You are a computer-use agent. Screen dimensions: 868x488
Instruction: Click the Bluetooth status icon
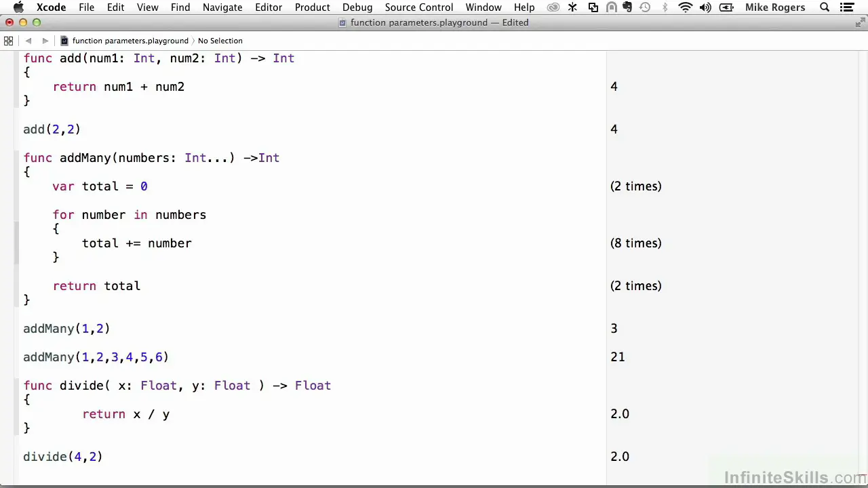[x=665, y=7]
